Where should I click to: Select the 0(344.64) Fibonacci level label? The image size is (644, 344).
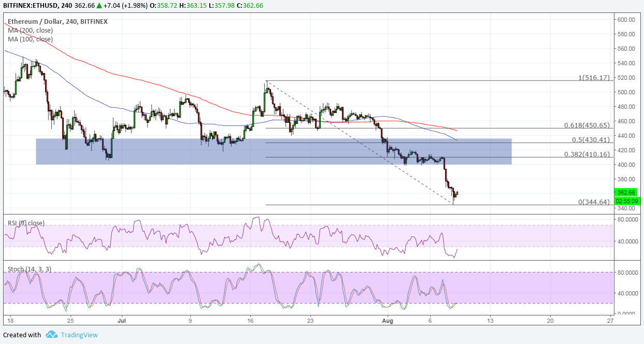594,202
